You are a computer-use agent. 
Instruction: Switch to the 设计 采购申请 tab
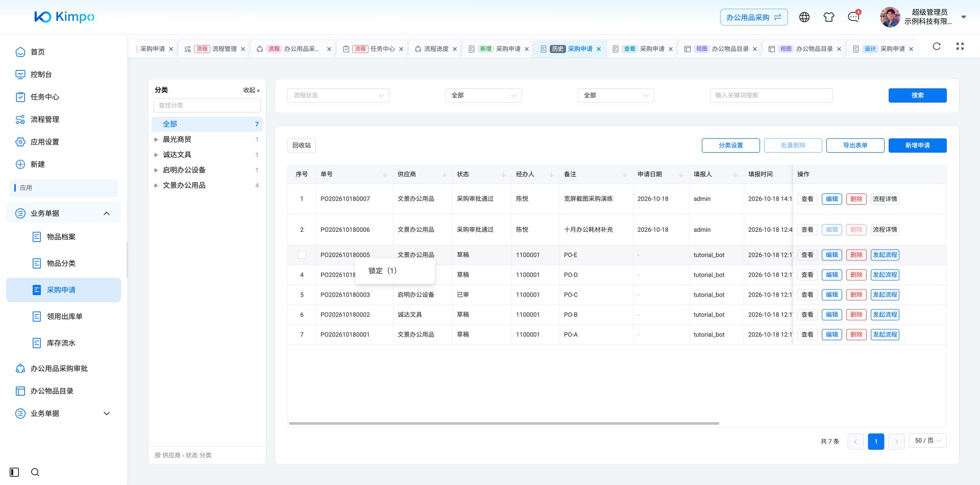882,49
